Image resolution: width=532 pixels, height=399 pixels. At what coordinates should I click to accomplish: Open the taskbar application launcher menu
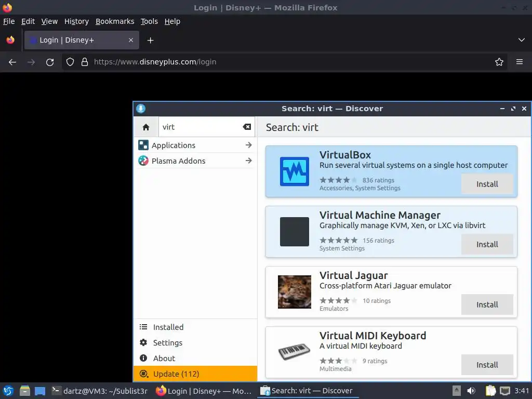point(8,391)
